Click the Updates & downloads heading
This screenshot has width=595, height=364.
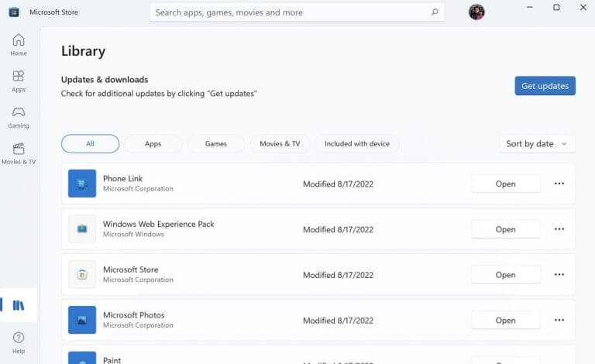tap(105, 80)
